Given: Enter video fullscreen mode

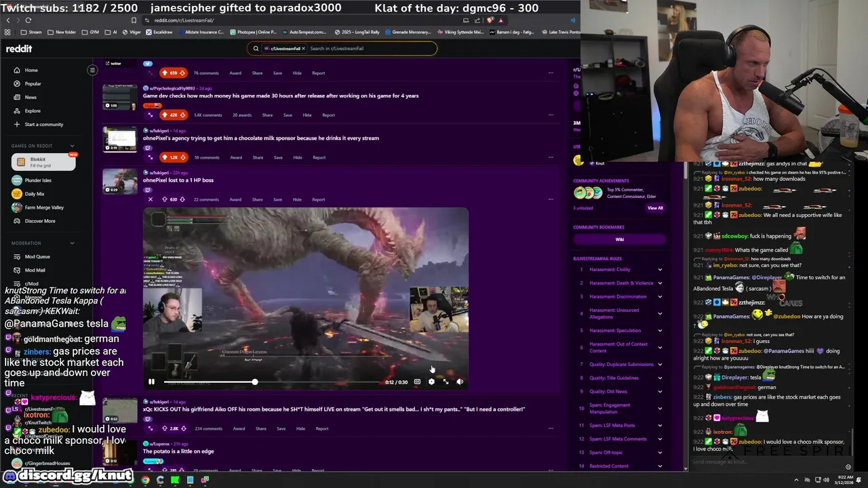Looking at the screenshot, I should (x=446, y=382).
